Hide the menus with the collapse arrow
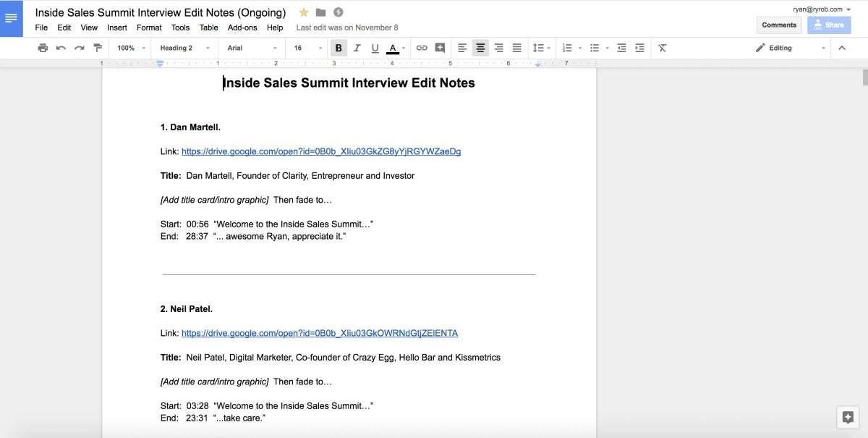Viewport: 868px width, 438px height. pos(842,48)
